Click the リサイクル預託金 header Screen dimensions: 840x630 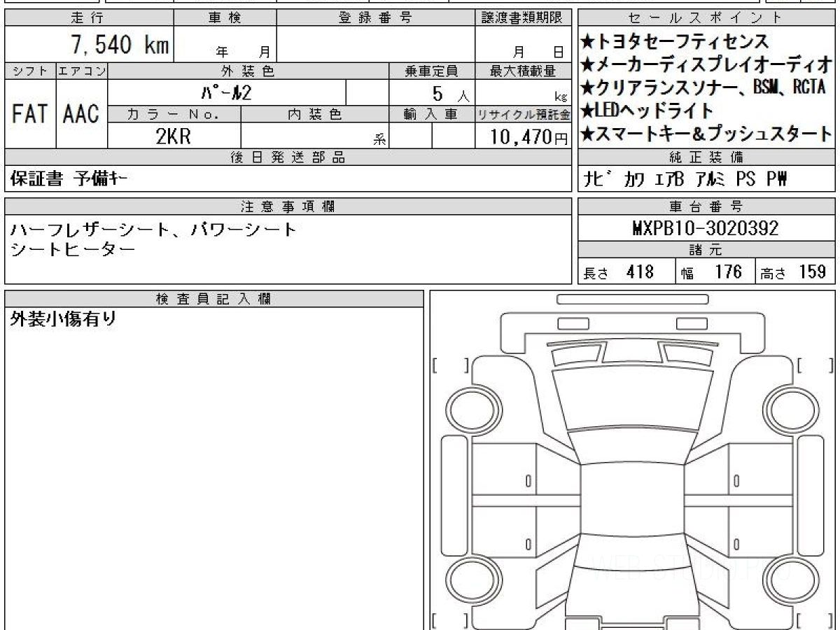pos(524,114)
